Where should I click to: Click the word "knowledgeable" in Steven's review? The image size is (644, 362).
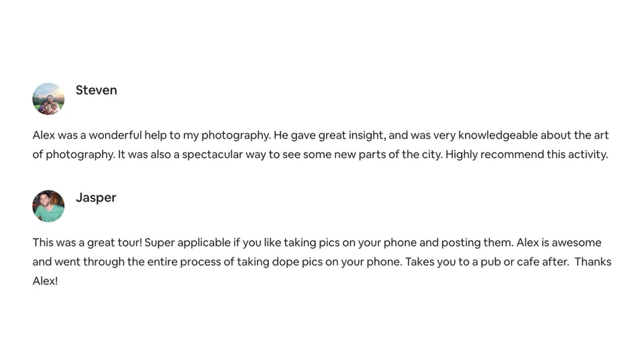pyautogui.click(x=498, y=135)
